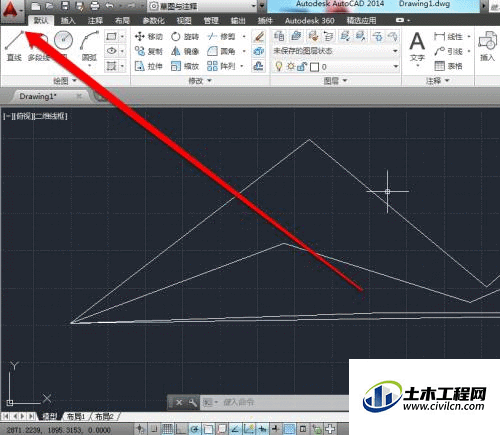Switch to the 布局1 layout tab

point(76,416)
